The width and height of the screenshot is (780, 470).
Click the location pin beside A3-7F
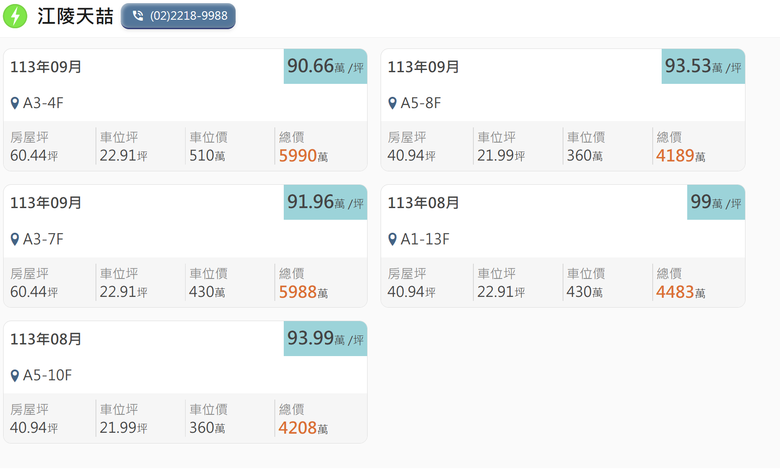pos(15,240)
